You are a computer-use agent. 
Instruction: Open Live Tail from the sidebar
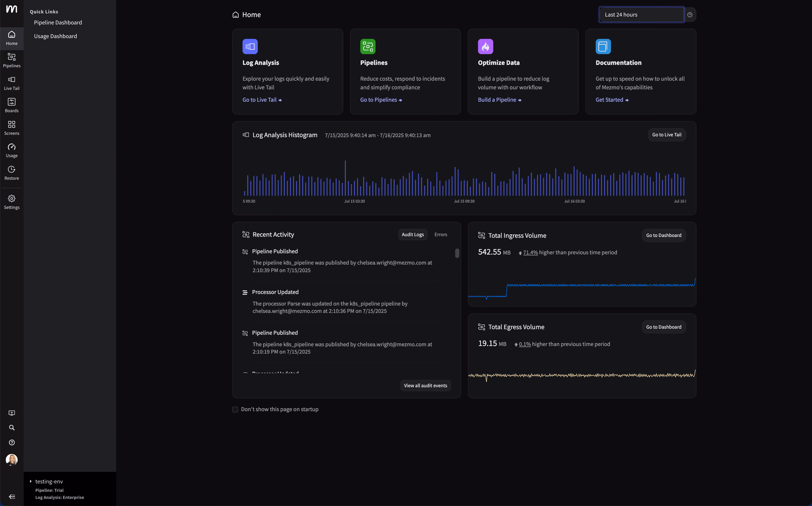[x=12, y=83]
